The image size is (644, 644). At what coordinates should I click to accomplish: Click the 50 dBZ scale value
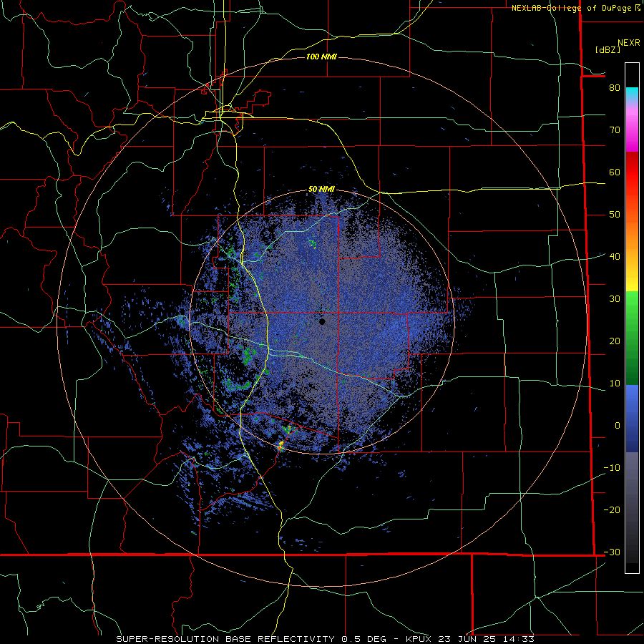tap(615, 215)
